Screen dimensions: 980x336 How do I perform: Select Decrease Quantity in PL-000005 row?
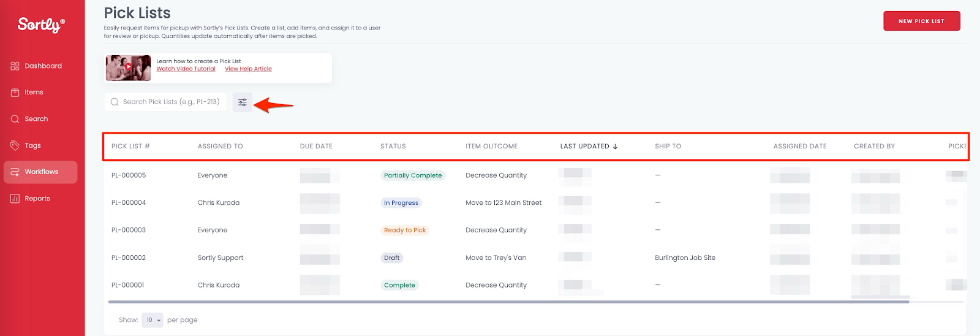tap(496, 175)
